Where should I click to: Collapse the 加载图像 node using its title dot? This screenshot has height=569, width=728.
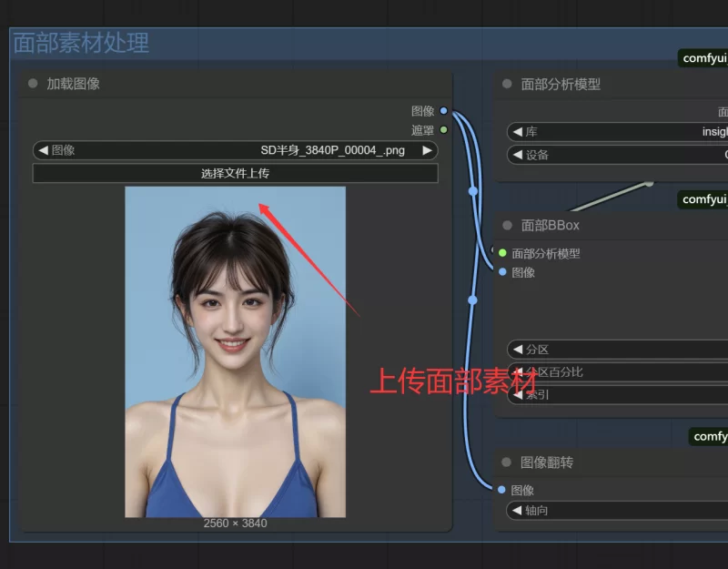coord(33,84)
